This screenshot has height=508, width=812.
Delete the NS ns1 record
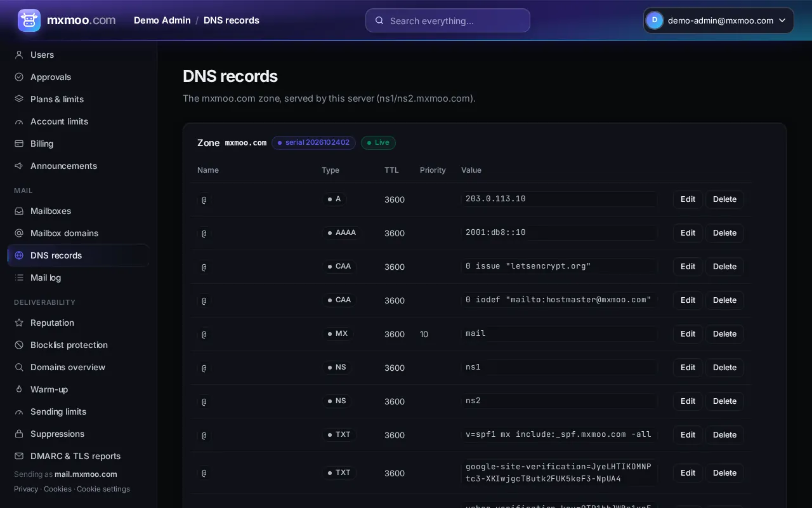(724, 368)
